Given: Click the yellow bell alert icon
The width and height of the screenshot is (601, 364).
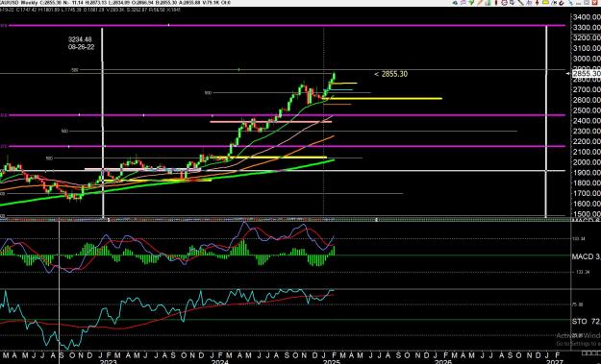Looking at the screenshot, I should click(545, 3).
